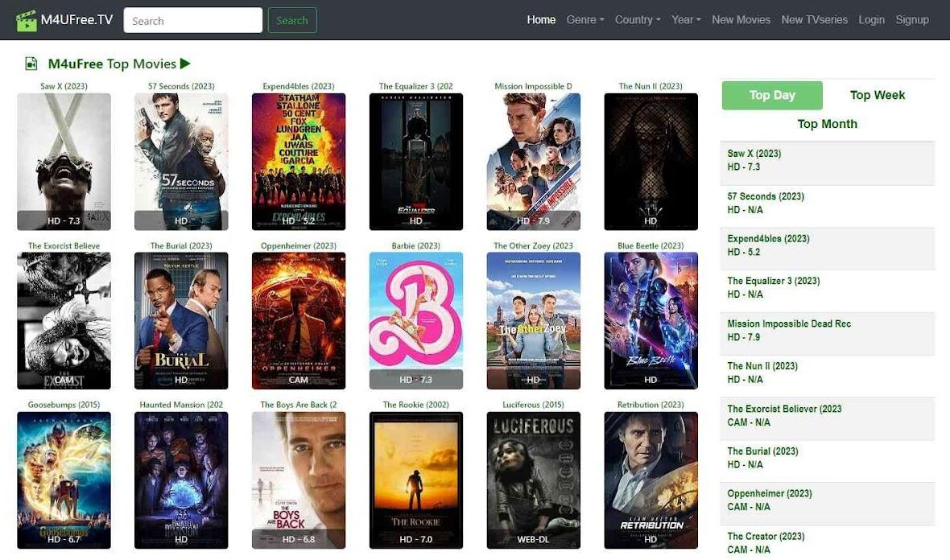Go to the Home menu item

point(541,20)
